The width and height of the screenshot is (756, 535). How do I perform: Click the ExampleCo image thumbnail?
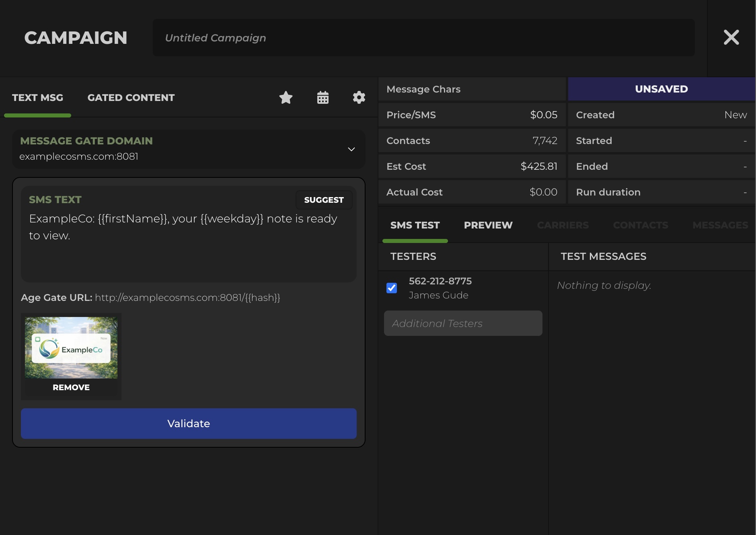pos(71,348)
